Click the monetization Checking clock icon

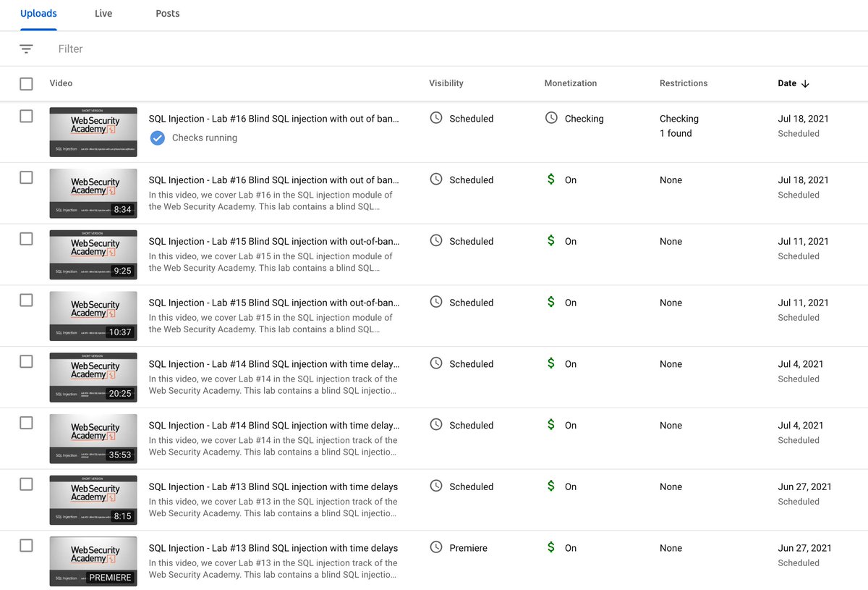tap(551, 117)
